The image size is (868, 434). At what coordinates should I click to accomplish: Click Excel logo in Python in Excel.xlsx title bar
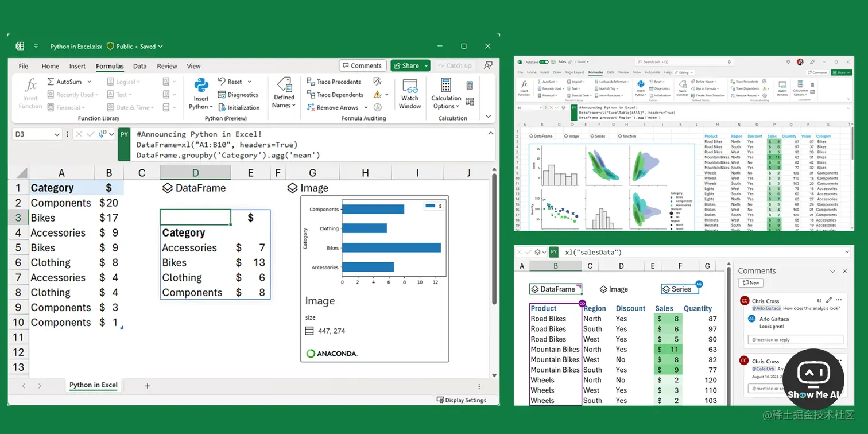coord(20,46)
